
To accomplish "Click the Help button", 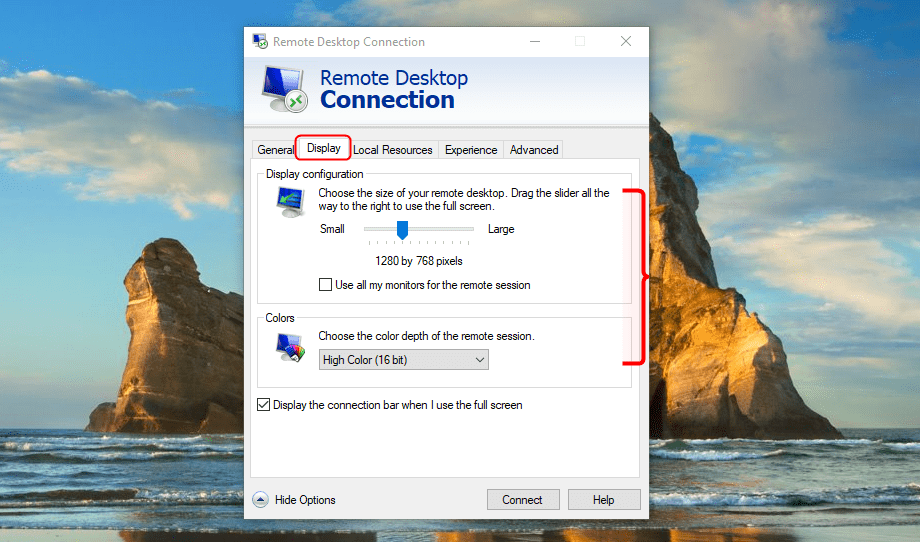I will (604, 500).
